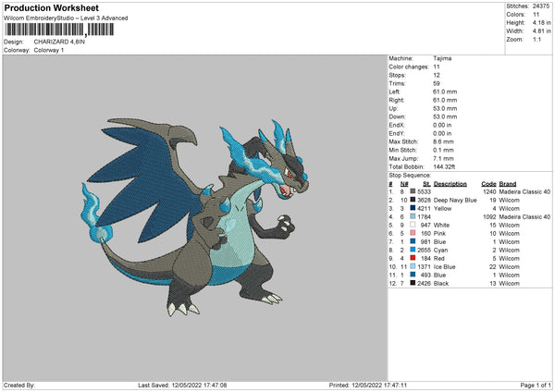The width and height of the screenshot is (555, 392).
Task: Click the 'Deep Navy Blue' description
Action: pos(455,201)
